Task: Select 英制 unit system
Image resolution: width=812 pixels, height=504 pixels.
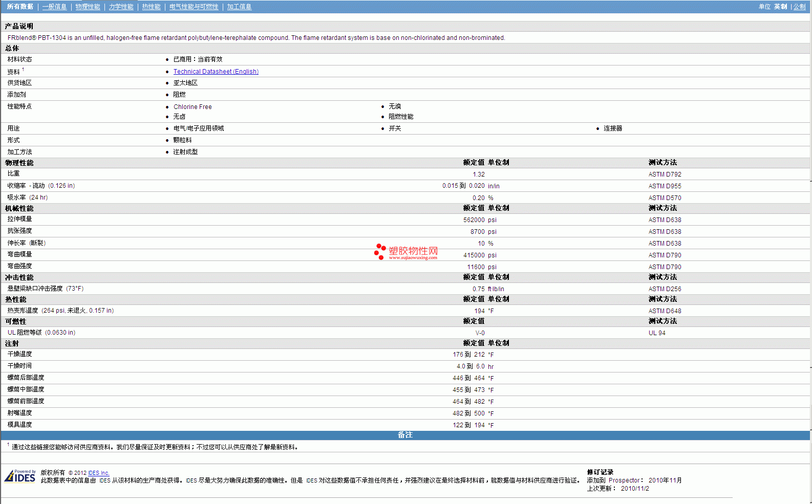Action: pyautogui.click(x=780, y=7)
